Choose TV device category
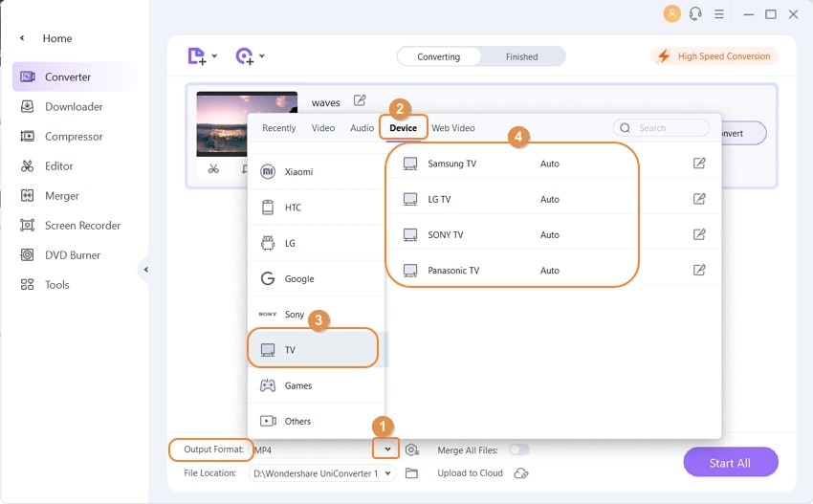The width and height of the screenshot is (813, 504). click(x=317, y=350)
